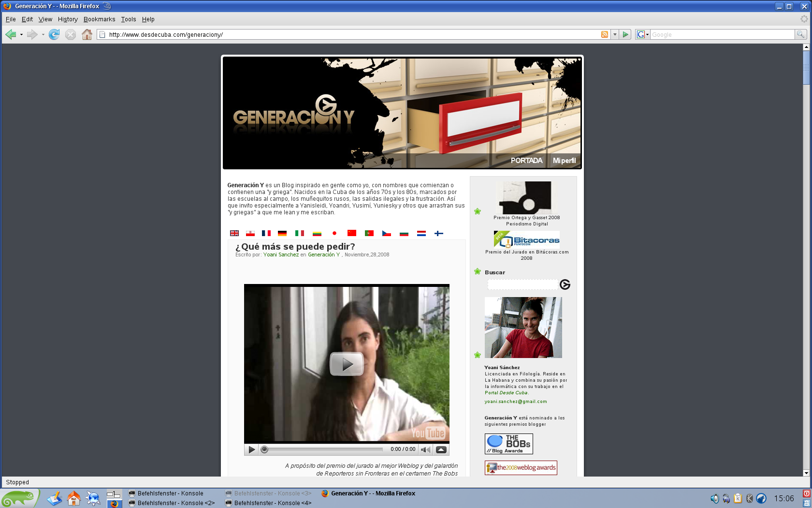Click the RSS feed icon in address bar

[604, 34]
